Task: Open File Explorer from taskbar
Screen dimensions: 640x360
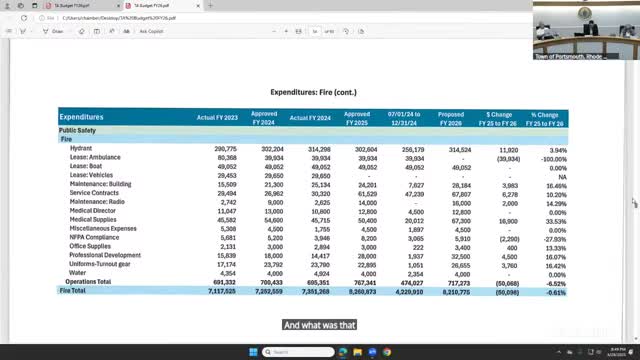Action: [x=358, y=352]
